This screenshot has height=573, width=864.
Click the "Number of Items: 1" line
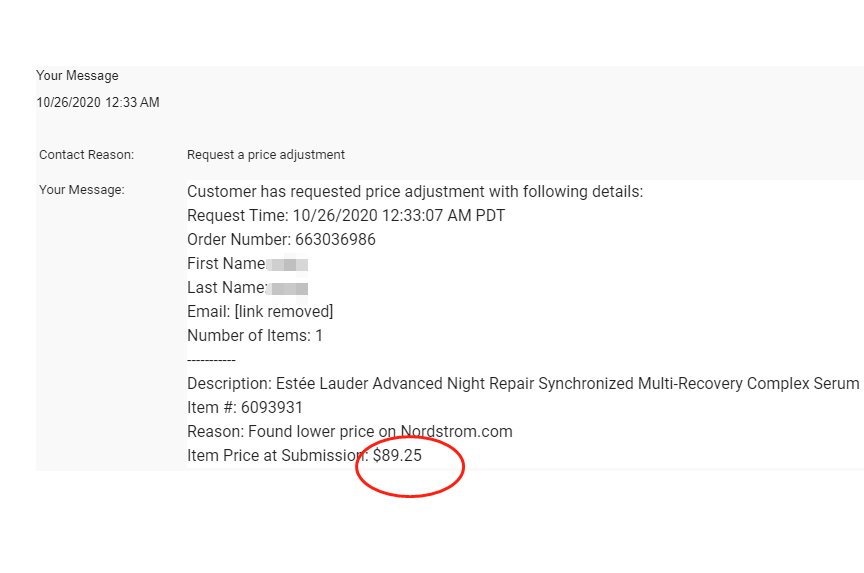(x=255, y=336)
